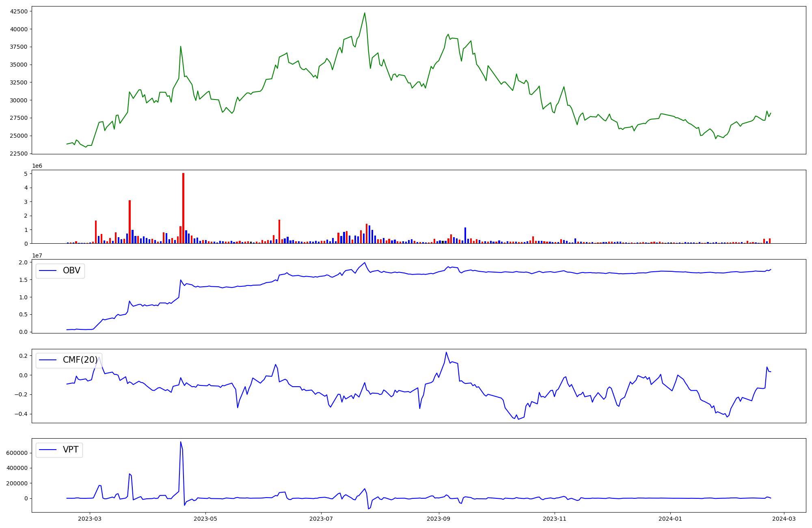The image size is (812, 528).
Task: Click the CMF(20) legend label
Action: click(x=80, y=360)
